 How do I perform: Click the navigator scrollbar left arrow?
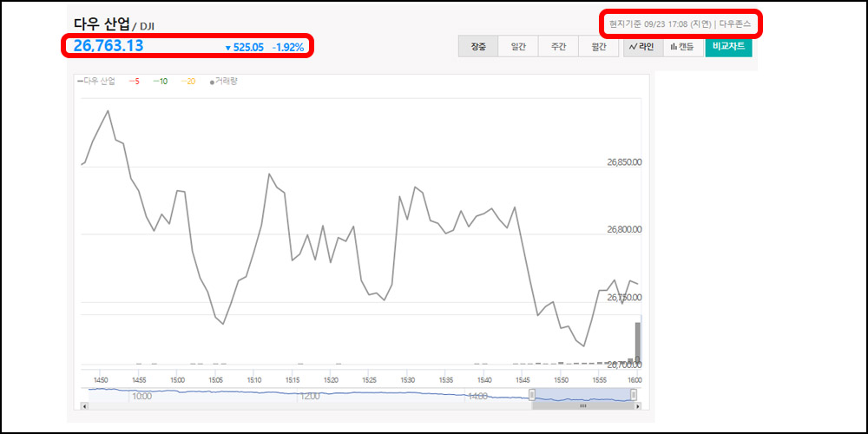tap(84, 405)
